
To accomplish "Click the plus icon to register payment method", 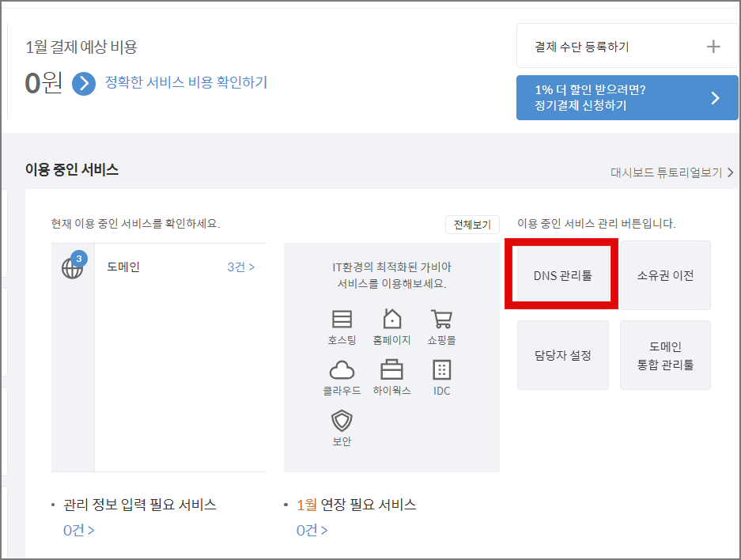I will [x=714, y=45].
